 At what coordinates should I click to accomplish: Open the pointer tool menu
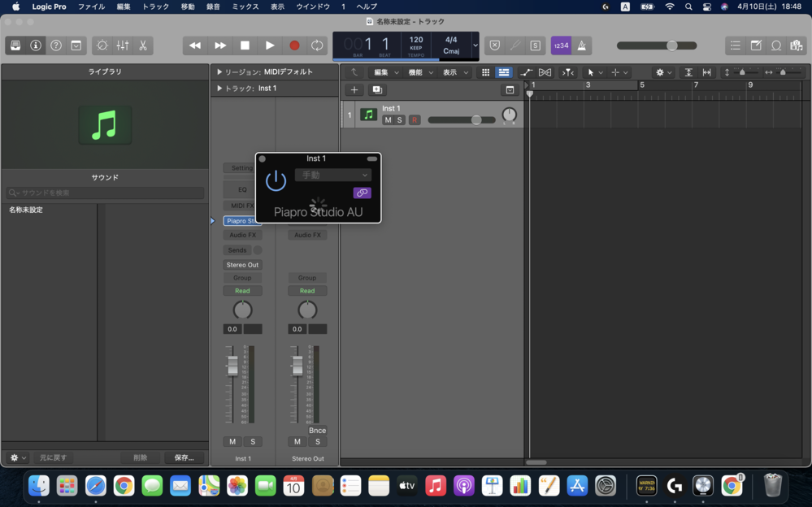pos(593,72)
